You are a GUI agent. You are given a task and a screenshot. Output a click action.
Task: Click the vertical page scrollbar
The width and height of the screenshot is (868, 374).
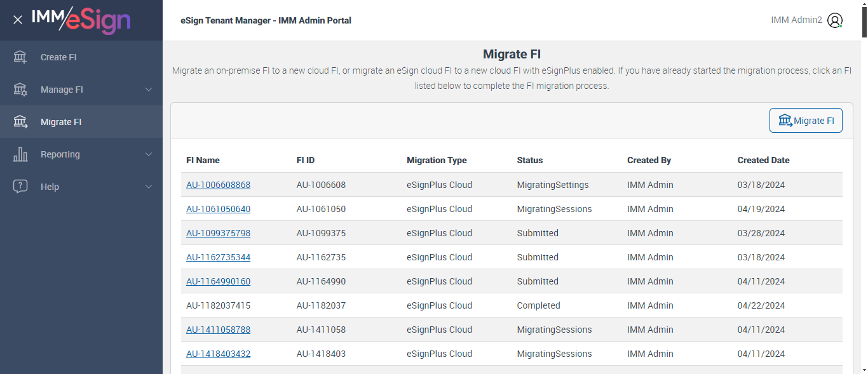click(863, 190)
